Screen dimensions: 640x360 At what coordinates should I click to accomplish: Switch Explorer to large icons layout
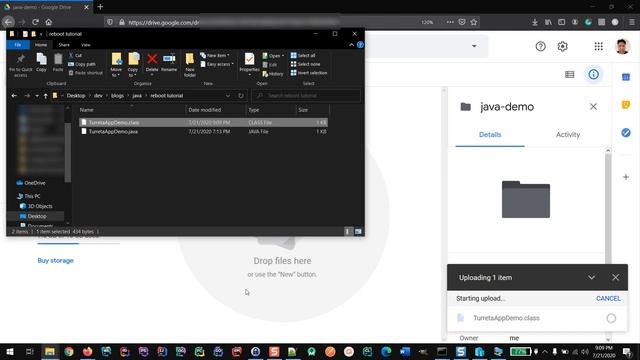click(x=358, y=231)
